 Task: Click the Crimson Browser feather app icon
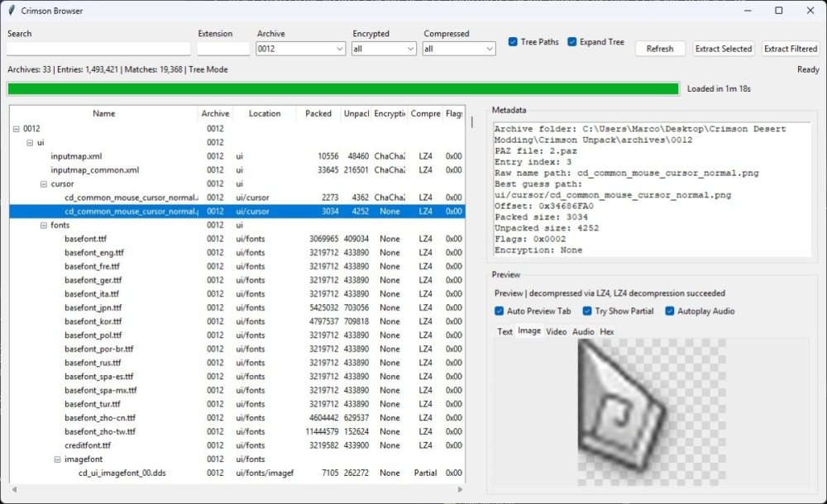click(x=11, y=11)
